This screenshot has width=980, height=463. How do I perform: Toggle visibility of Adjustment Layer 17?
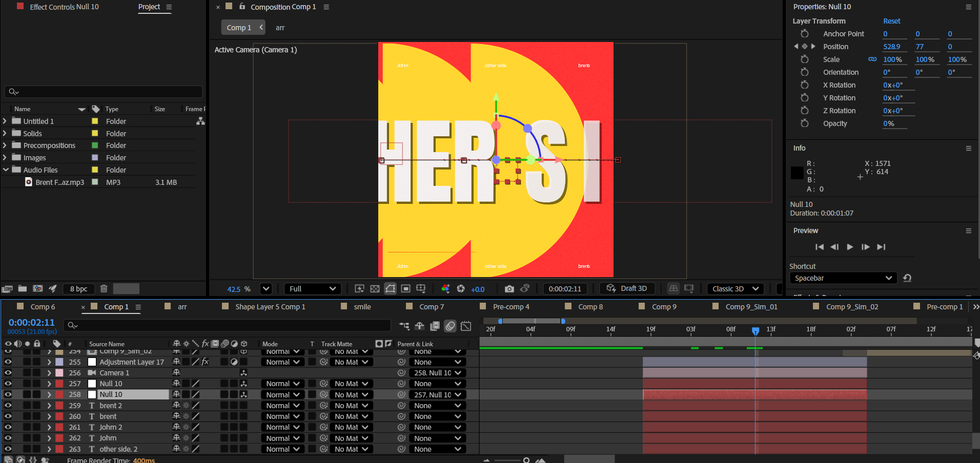pyautogui.click(x=8, y=362)
